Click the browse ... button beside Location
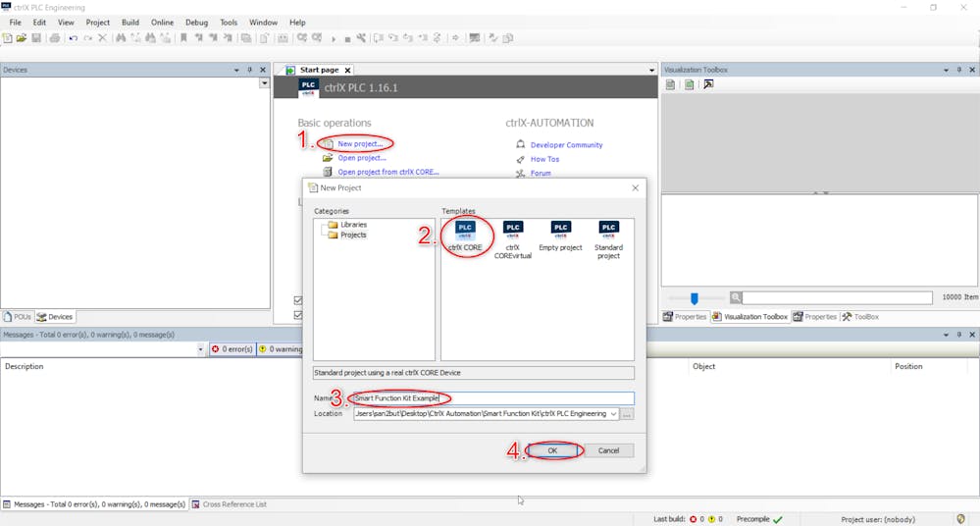 (x=627, y=414)
